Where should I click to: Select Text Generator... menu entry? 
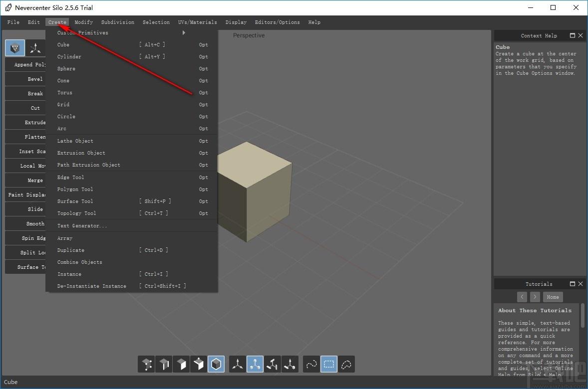(132, 225)
